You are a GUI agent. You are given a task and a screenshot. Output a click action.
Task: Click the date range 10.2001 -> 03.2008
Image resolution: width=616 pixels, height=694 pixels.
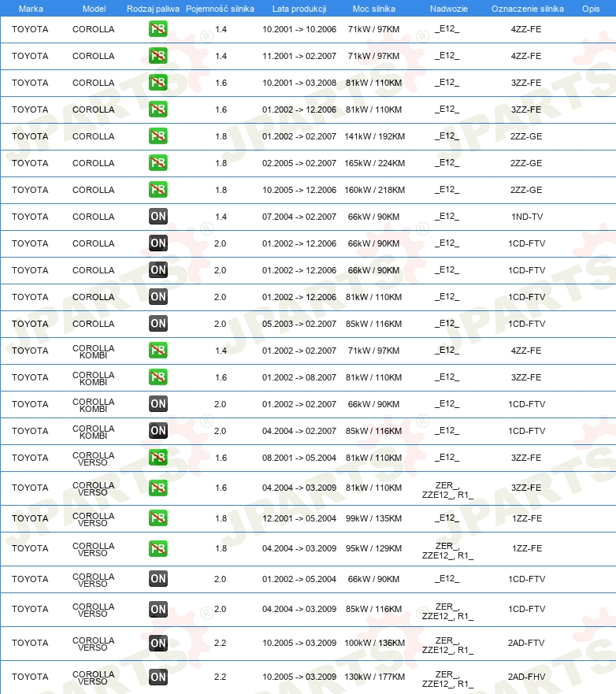click(x=299, y=83)
